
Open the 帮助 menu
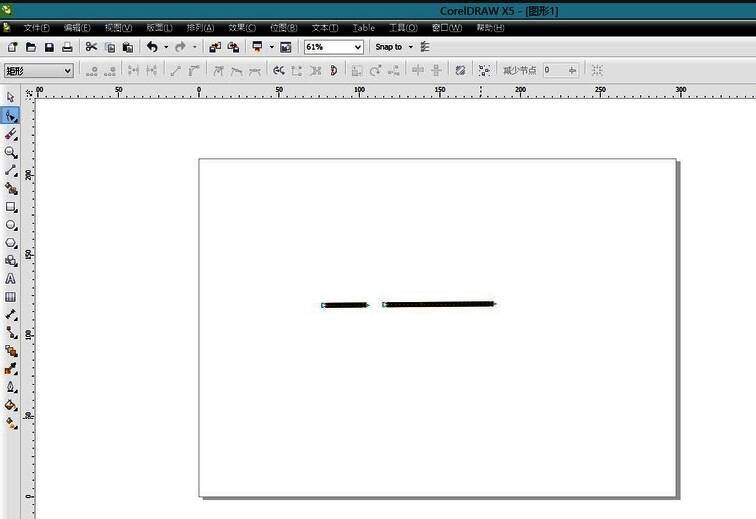492,28
